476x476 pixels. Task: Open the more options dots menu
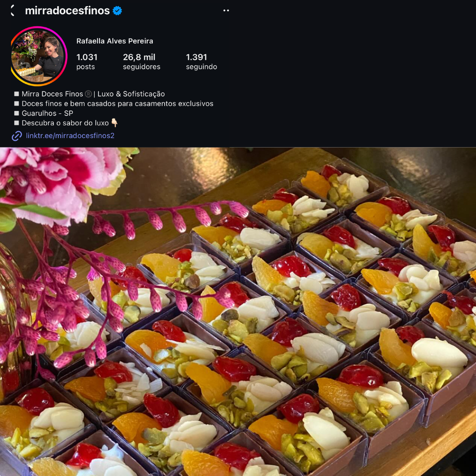pos(226,10)
